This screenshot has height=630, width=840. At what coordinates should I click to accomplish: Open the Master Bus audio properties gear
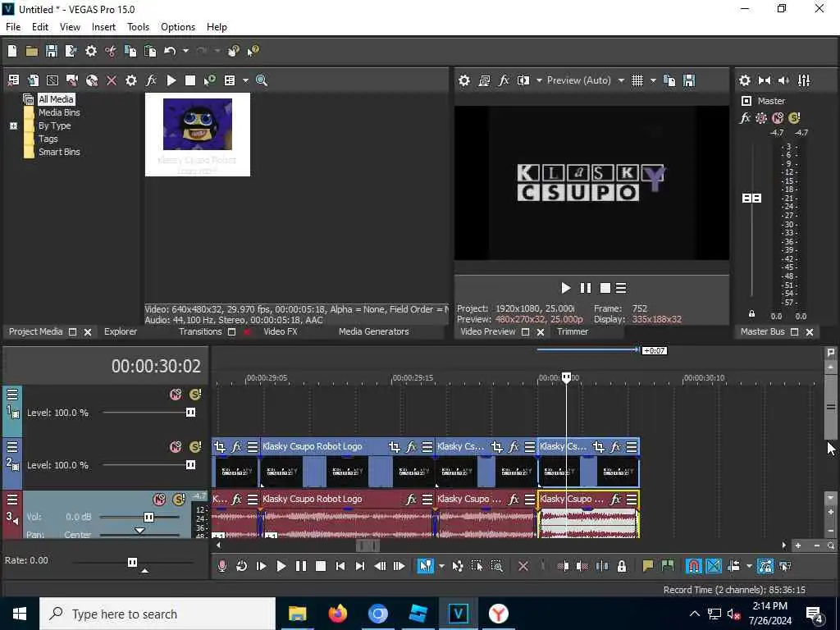tap(745, 80)
